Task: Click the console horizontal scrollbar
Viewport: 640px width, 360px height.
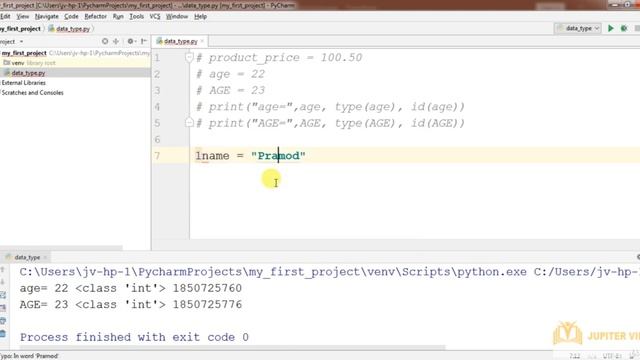Action: (x=229, y=348)
